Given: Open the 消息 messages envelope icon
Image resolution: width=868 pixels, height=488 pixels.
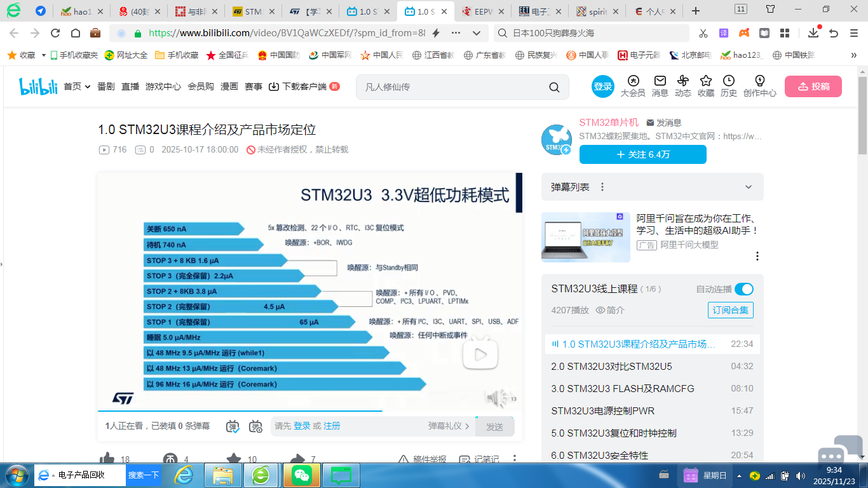Looking at the screenshot, I should pos(660,81).
